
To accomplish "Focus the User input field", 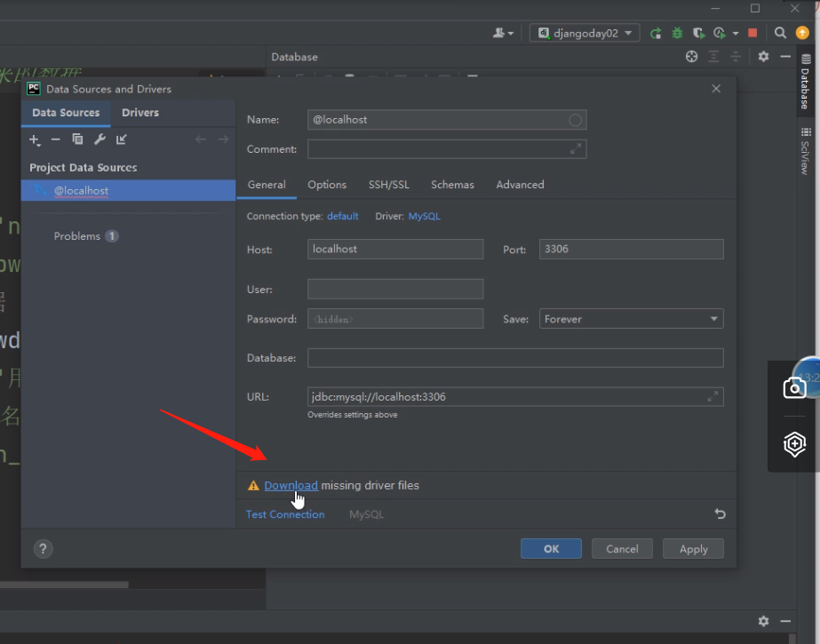I will pos(395,289).
